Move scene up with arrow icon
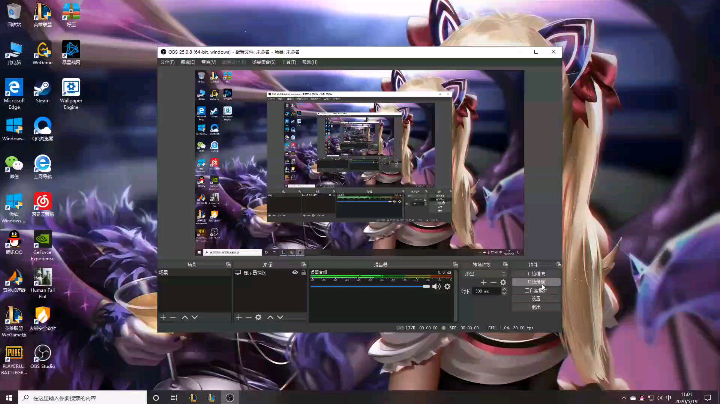 (185, 317)
